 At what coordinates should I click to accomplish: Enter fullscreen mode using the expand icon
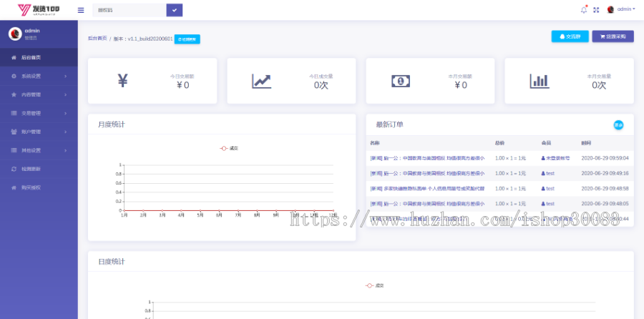[x=596, y=9]
